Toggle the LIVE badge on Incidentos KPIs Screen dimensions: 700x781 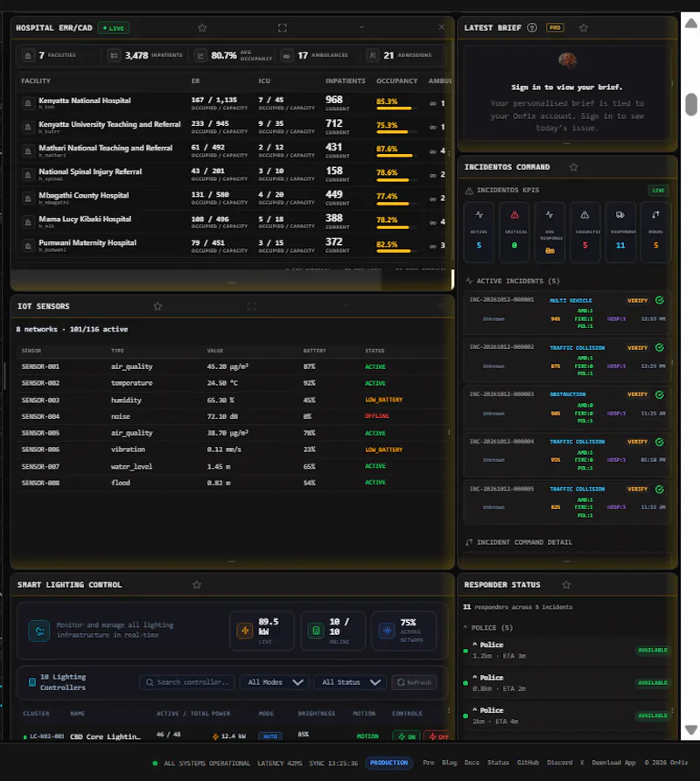pos(658,191)
